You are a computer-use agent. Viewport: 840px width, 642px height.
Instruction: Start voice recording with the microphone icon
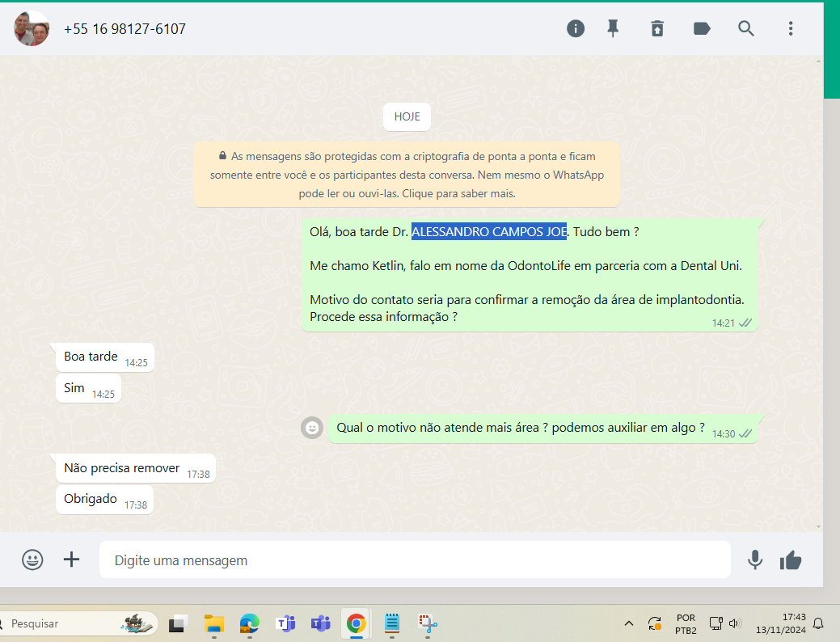[755, 560]
